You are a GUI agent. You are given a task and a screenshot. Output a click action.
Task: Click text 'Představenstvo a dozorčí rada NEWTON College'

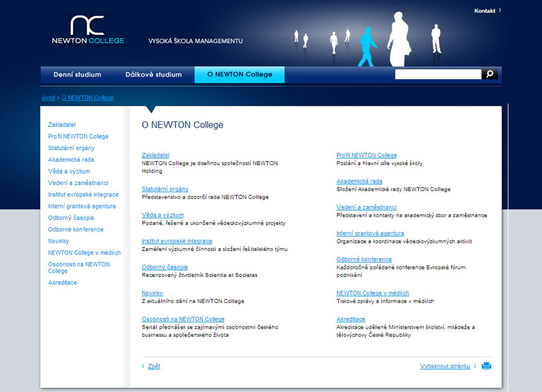[206, 197]
